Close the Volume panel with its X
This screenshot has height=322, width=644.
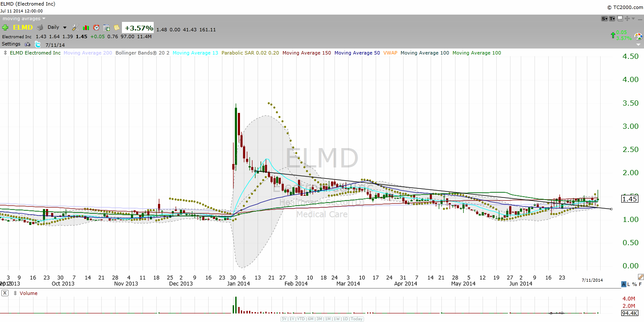4,293
